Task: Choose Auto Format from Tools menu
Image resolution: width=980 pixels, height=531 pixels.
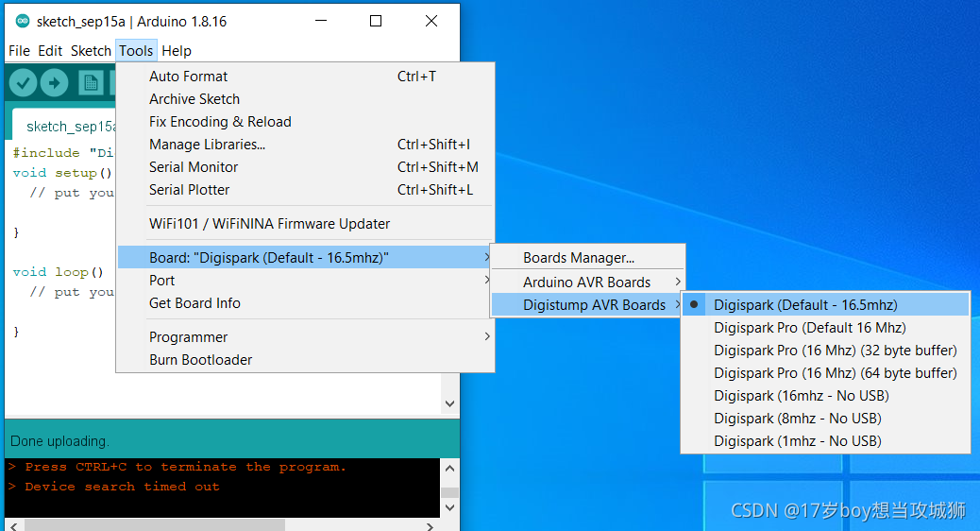Action: (305, 77)
